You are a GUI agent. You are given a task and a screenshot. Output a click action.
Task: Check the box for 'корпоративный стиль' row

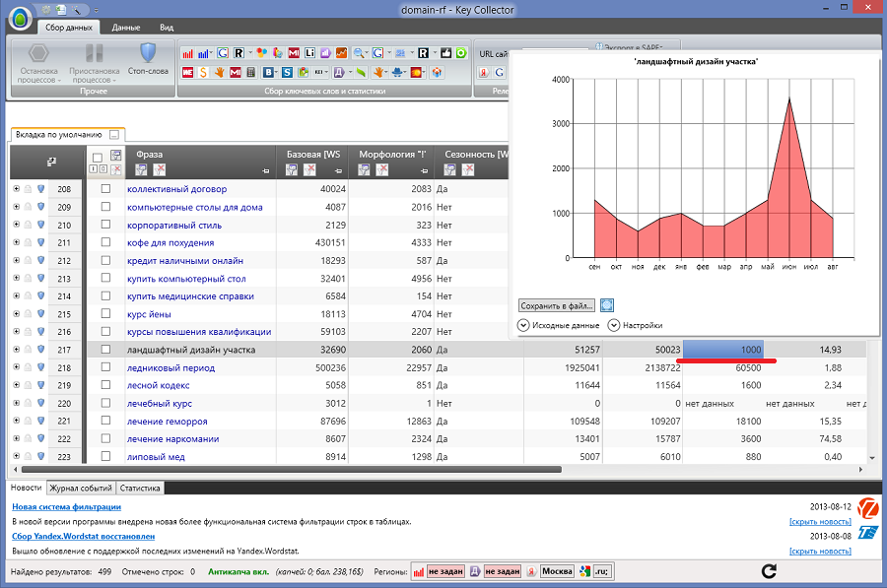105,225
